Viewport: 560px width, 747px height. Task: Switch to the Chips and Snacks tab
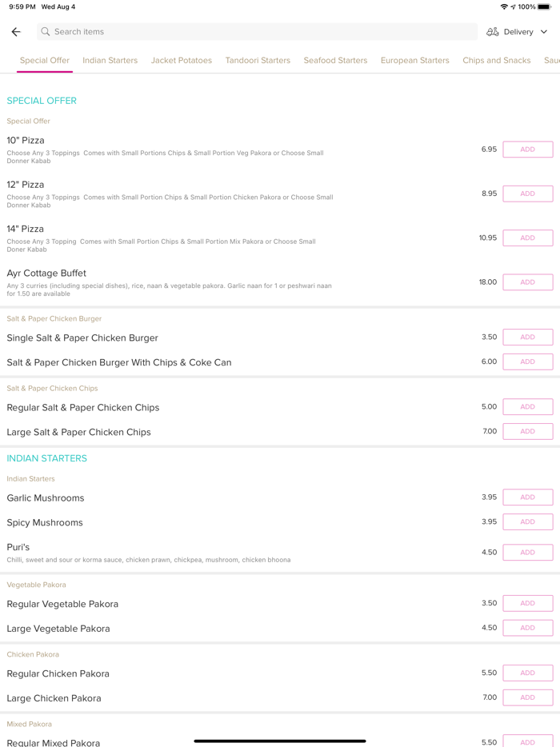[496, 61]
